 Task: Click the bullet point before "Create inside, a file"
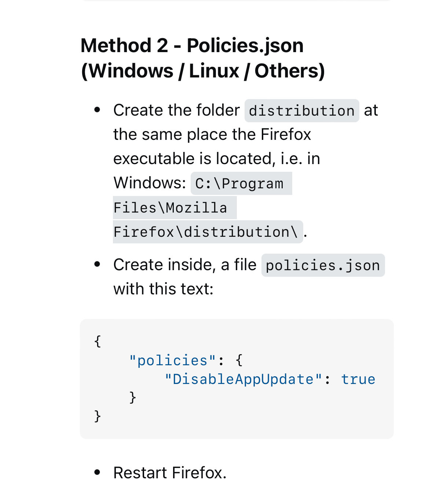click(97, 264)
